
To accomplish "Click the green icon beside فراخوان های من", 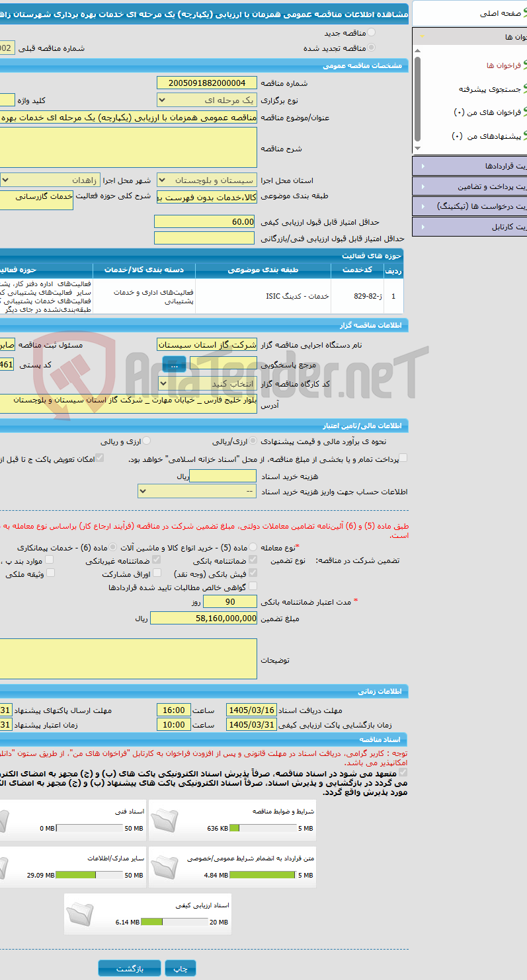I will (524, 112).
